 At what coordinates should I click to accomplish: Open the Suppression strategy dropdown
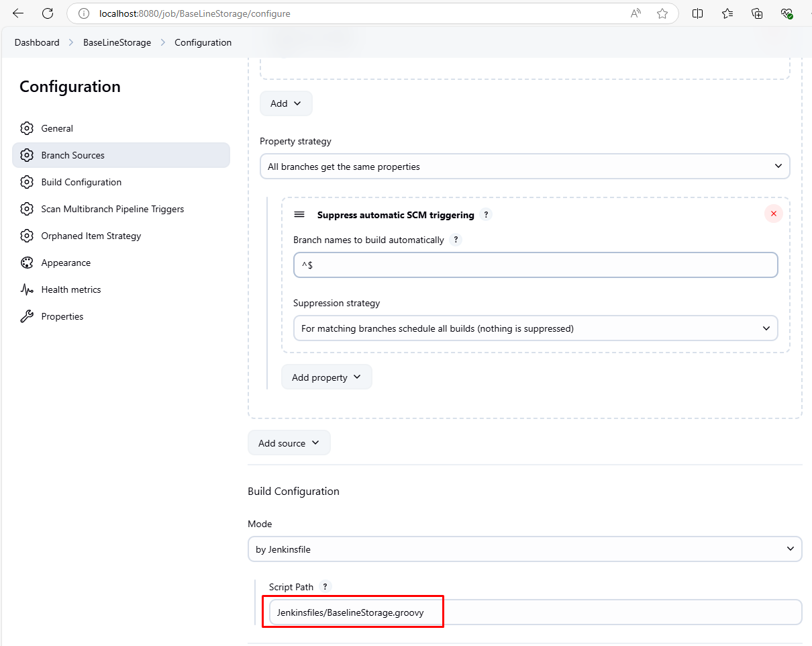[x=535, y=328]
